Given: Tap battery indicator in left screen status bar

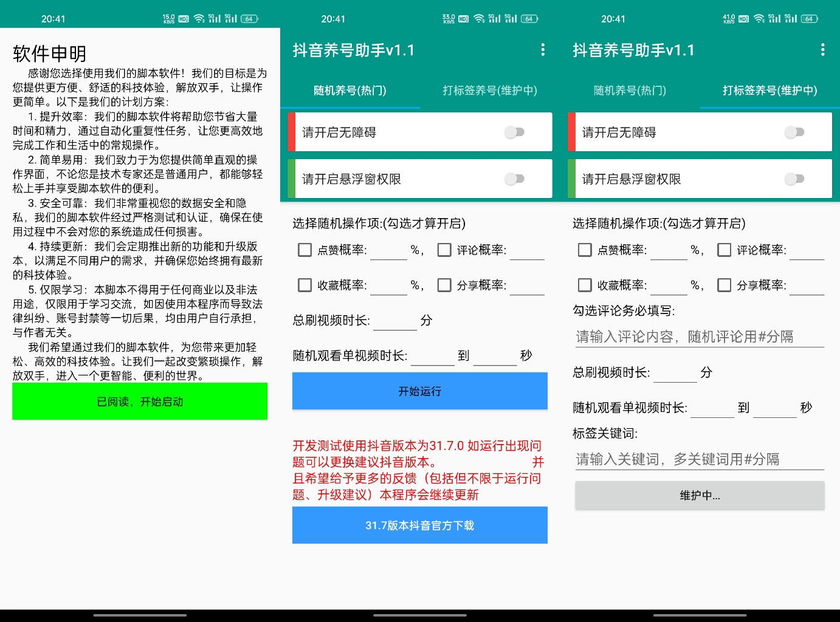Looking at the screenshot, I should click(249, 19).
